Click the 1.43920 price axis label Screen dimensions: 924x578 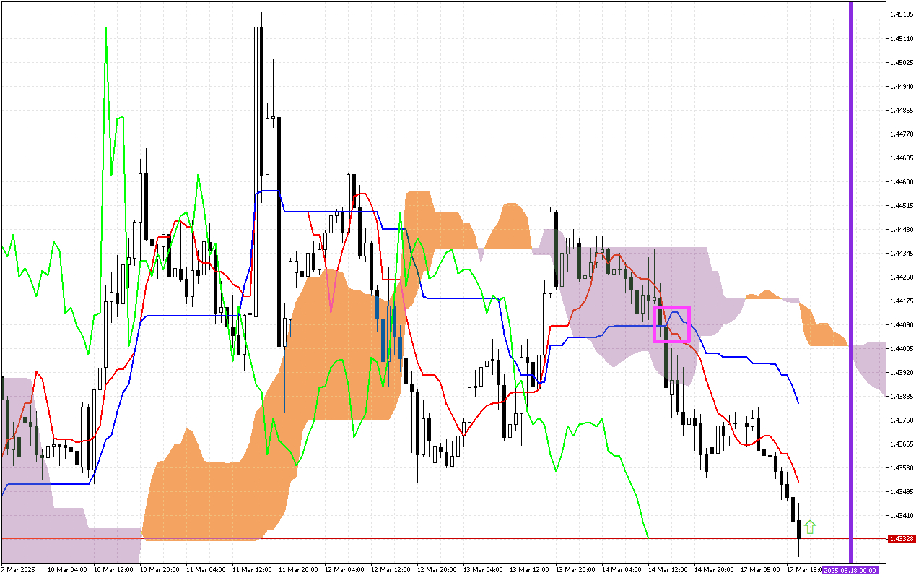tap(902, 372)
